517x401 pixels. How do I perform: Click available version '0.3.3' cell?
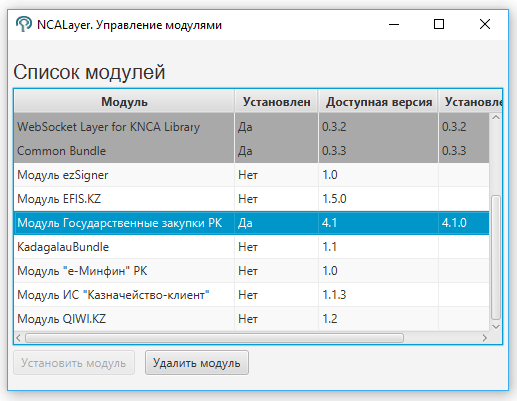point(334,151)
